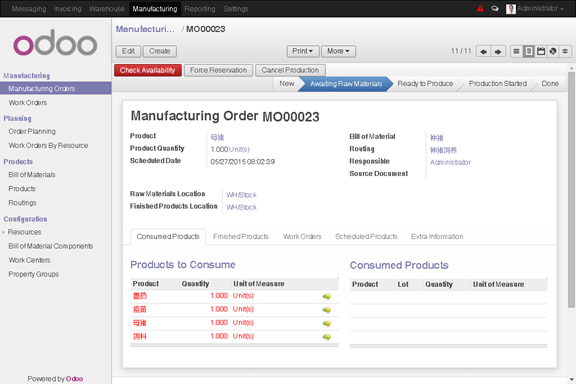
Task: Switch to Gantt view icon
Action: pyautogui.click(x=565, y=51)
